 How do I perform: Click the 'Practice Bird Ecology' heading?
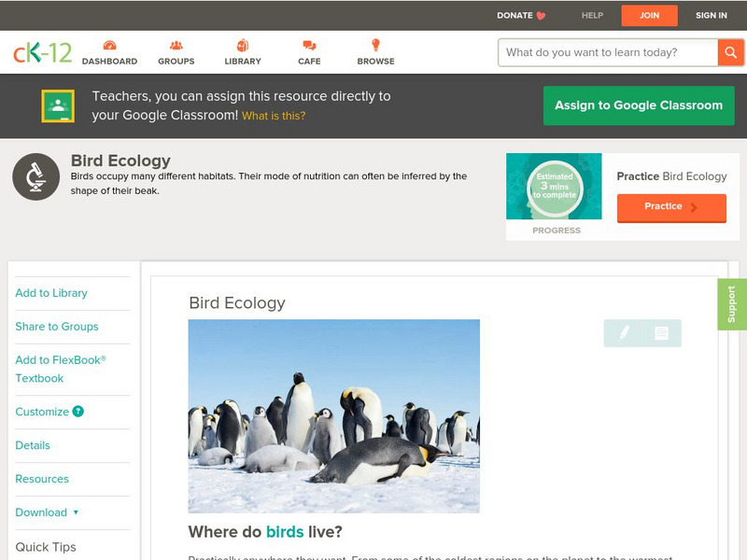pyautogui.click(x=671, y=176)
